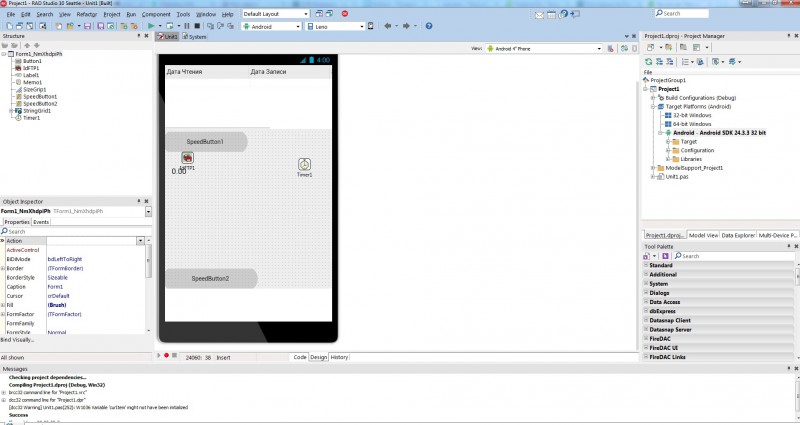Viewport: 800px width, 425px height.
Task: Select the Configuration folder in Project Manager
Action: 697,151
